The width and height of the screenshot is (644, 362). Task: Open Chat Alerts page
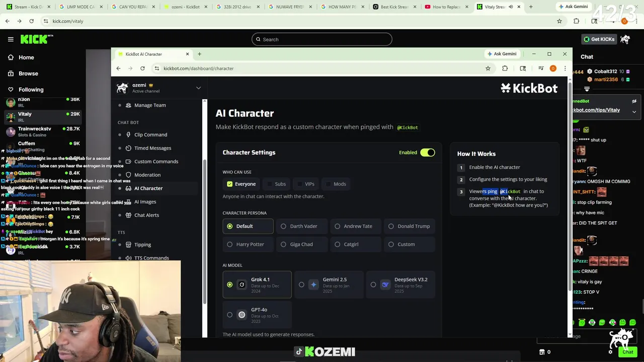tap(146, 215)
